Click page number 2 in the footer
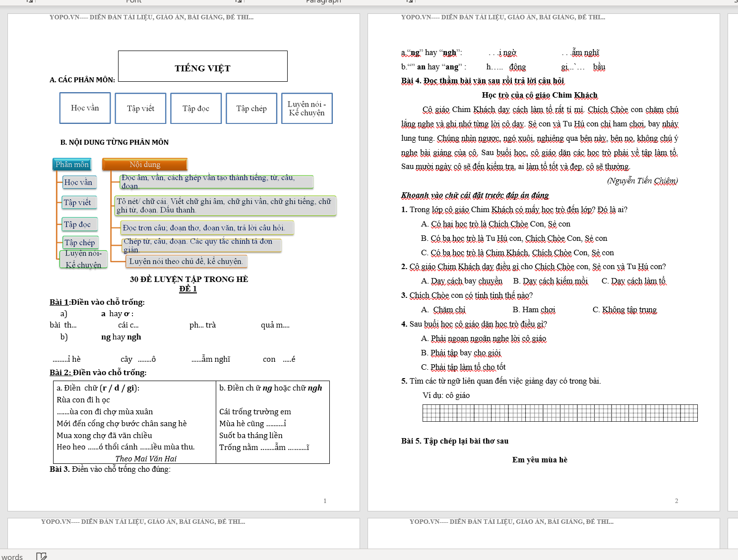738x560 pixels. [676, 501]
